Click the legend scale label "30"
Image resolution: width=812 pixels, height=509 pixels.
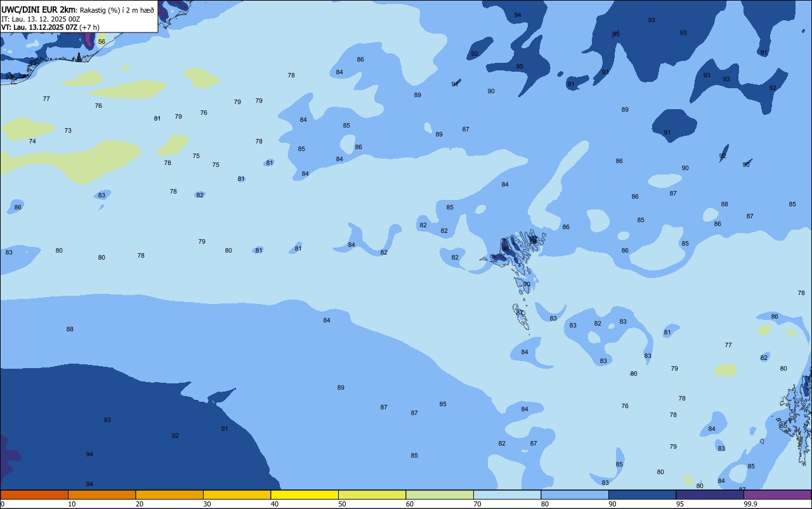click(207, 504)
